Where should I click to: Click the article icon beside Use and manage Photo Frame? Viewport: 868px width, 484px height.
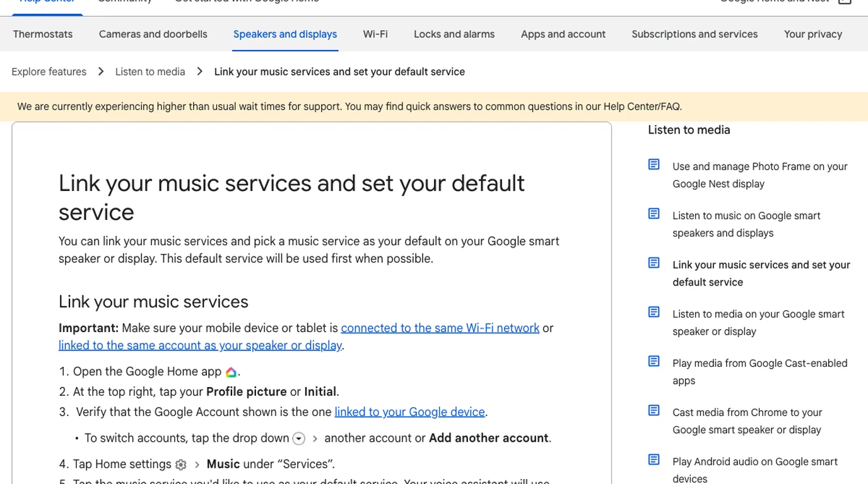(x=654, y=164)
